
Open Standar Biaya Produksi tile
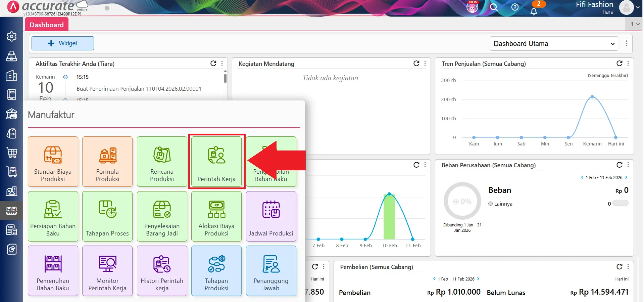(53, 162)
